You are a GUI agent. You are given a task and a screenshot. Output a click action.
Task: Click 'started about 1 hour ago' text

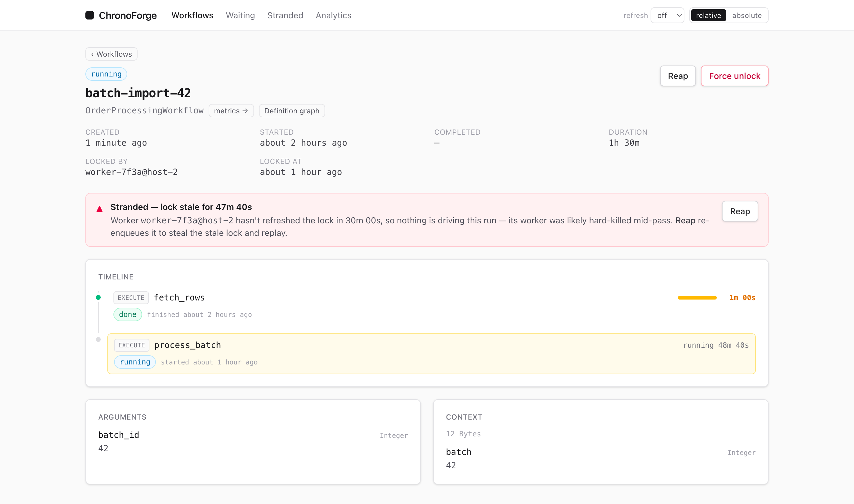[209, 362]
